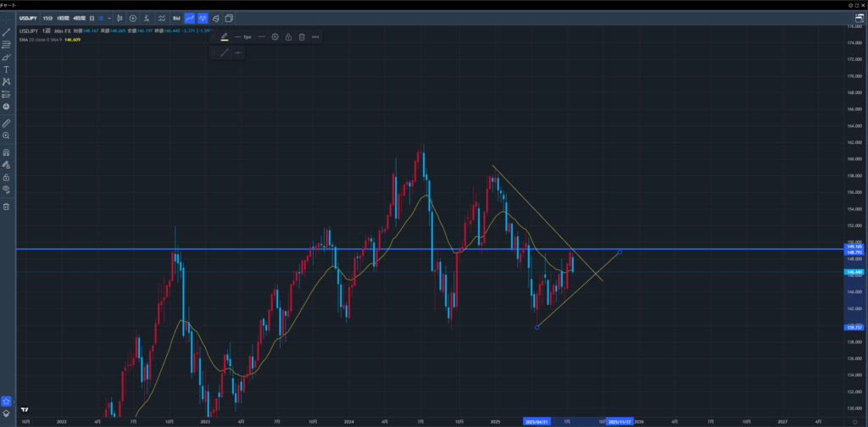Select the brush drawing tool
This screenshot has width=868, height=427.
(x=7, y=57)
